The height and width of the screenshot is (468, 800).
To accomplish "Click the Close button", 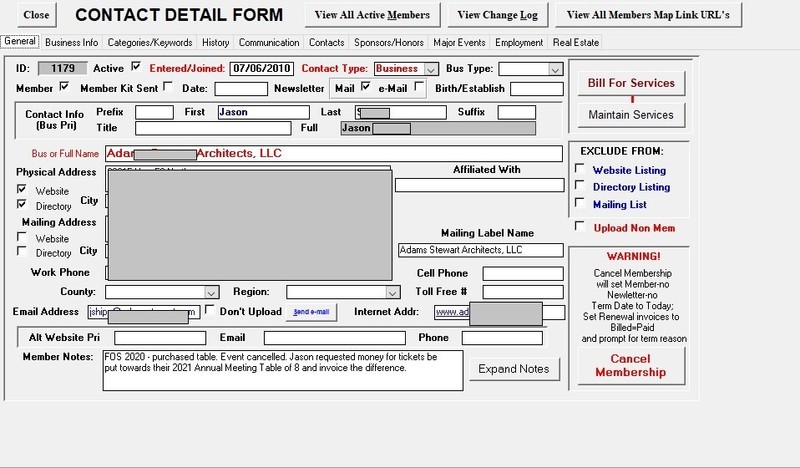I will click(36, 15).
